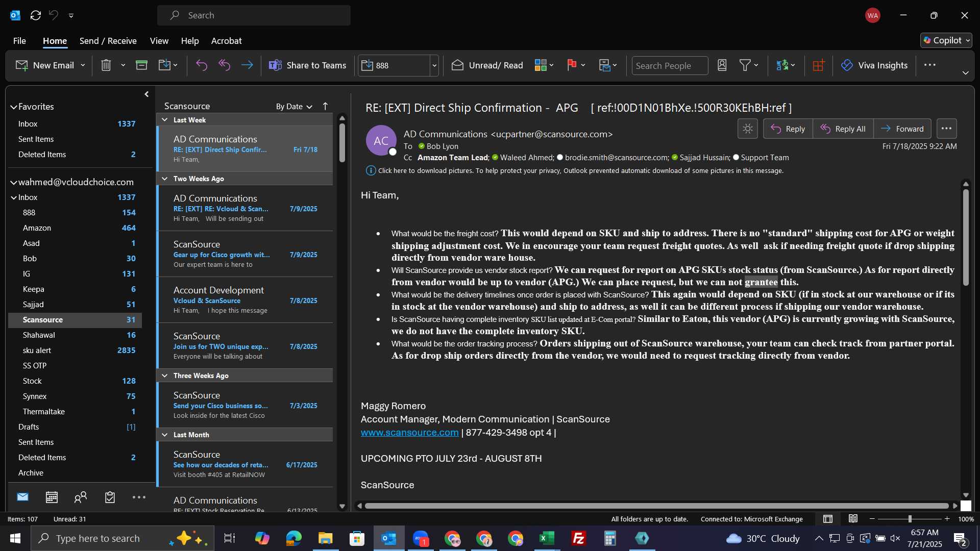Open Excel from taskbar
The width and height of the screenshot is (980, 551).
(547, 538)
